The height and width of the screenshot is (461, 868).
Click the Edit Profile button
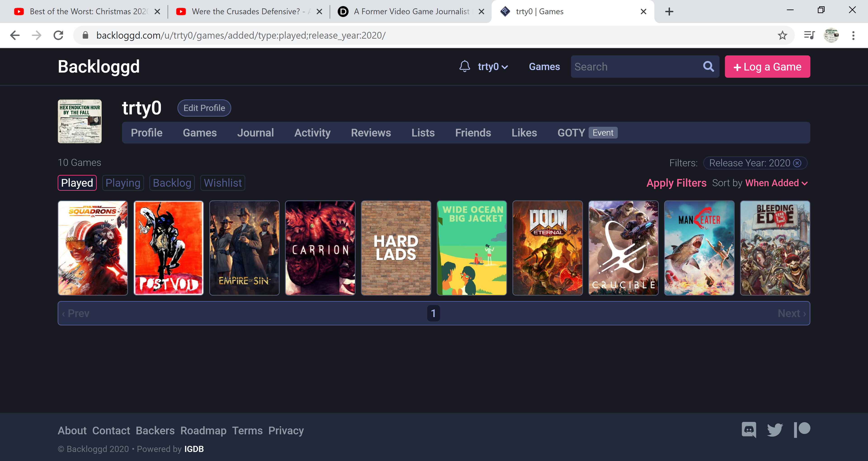tap(204, 108)
